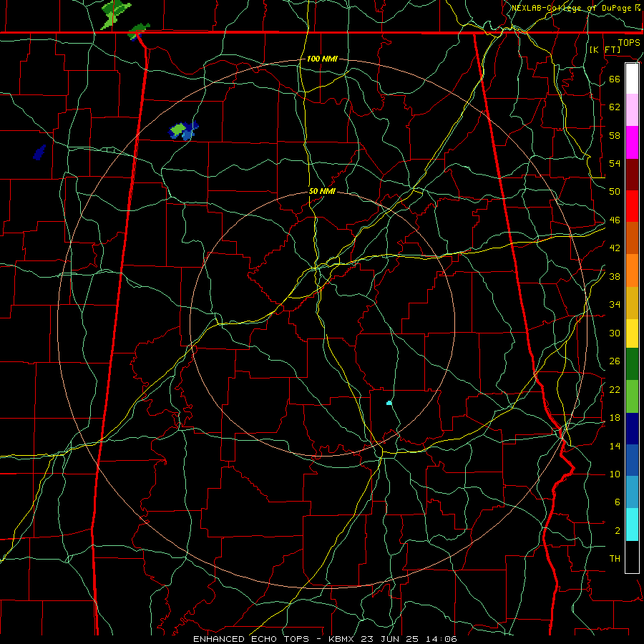Click the '50' legend value

coord(615,191)
